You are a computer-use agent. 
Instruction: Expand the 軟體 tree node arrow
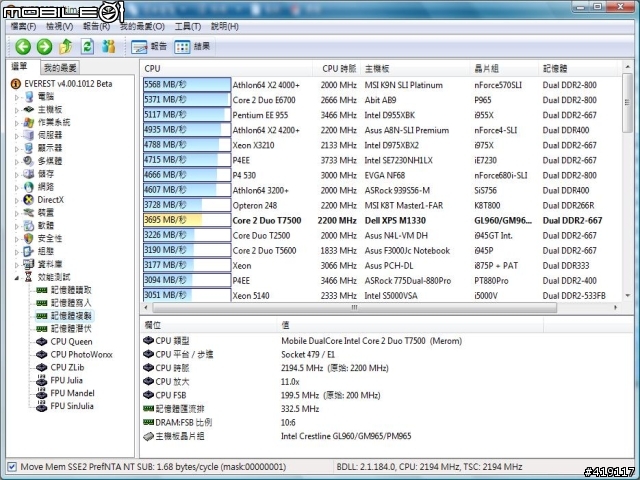click(17, 226)
